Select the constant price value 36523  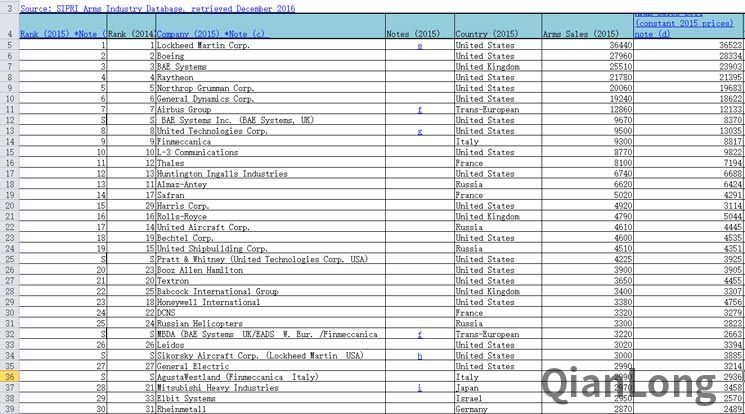tap(688, 45)
